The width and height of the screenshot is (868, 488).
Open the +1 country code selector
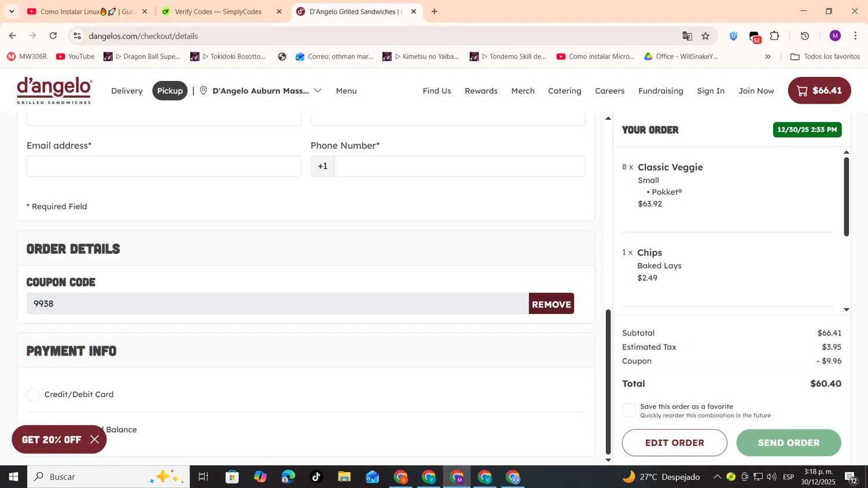322,167
